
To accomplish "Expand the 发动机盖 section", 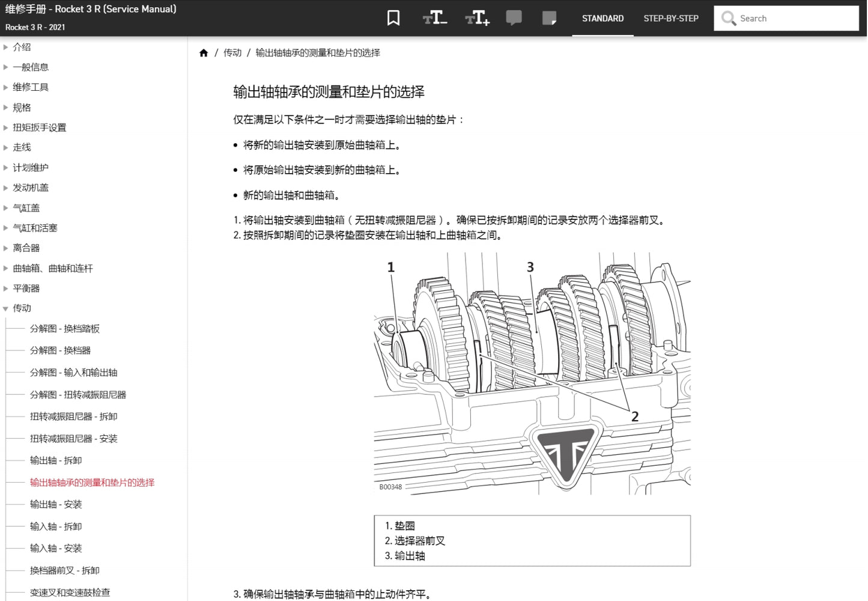I will [30, 188].
